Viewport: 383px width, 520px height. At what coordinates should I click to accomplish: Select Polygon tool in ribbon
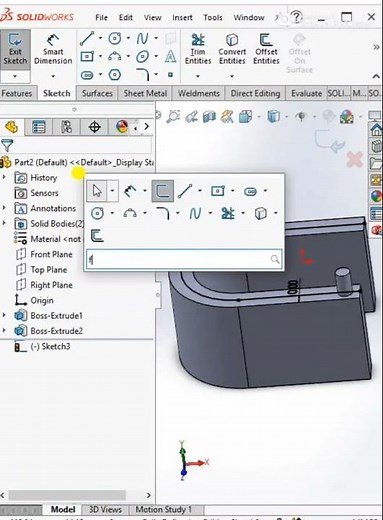115,75
